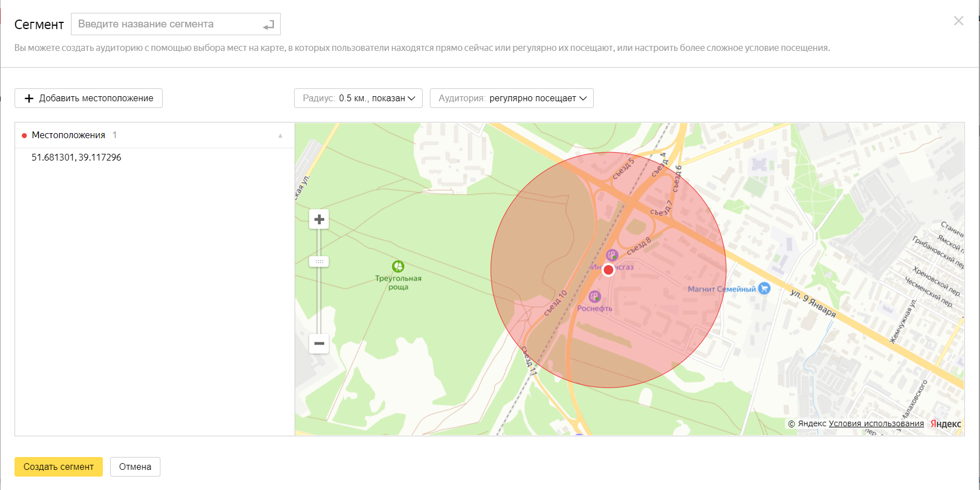Click the Ингосгаз gas station icon

pyautogui.click(x=612, y=255)
